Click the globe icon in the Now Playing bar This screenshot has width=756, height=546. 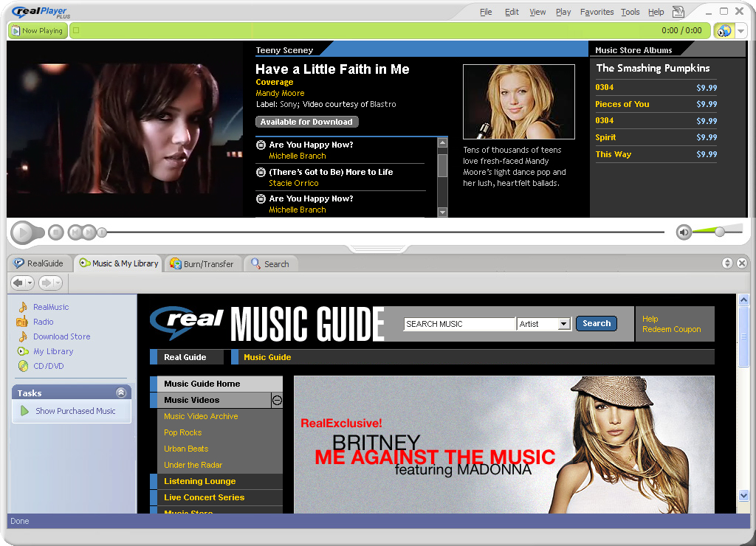[724, 31]
